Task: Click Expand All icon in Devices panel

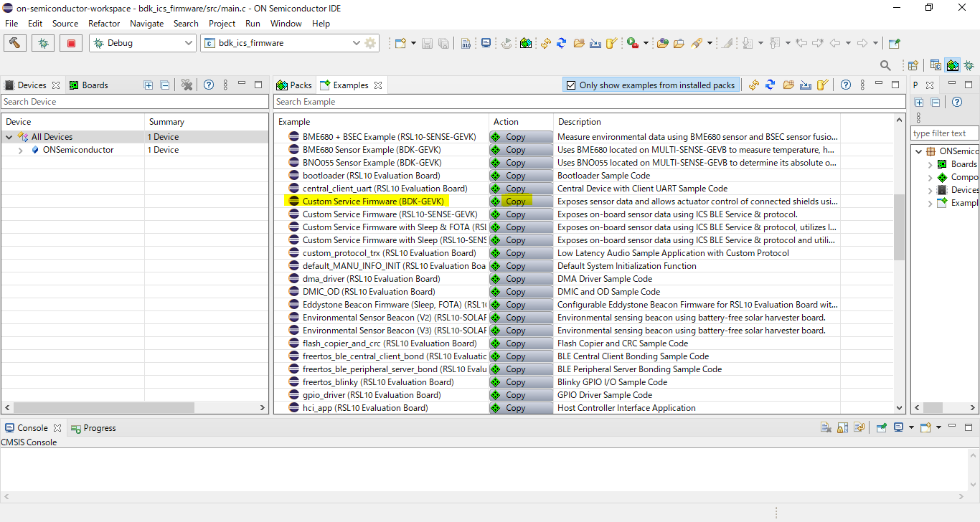Action: click(149, 85)
